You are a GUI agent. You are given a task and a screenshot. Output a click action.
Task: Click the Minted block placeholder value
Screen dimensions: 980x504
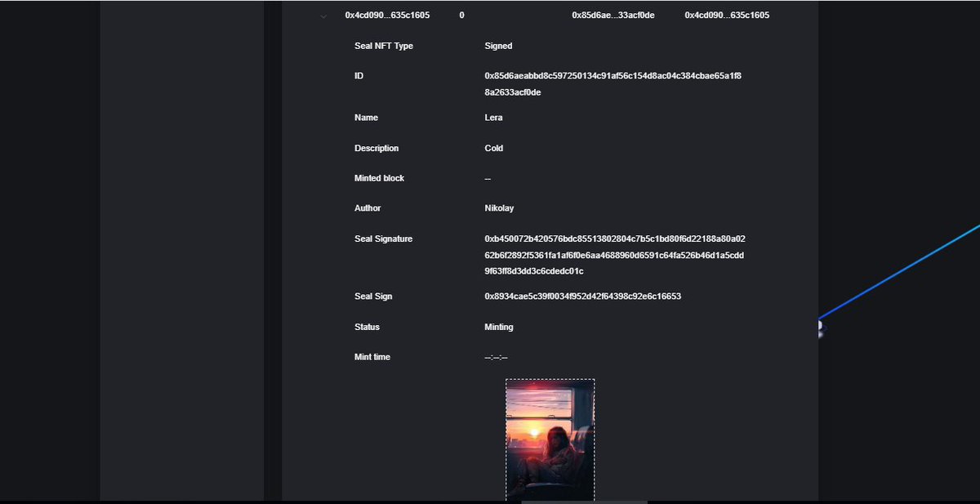point(488,178)
